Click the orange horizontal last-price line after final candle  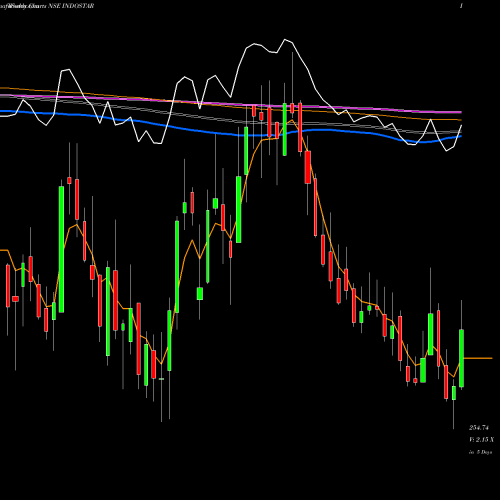pos(478,358)
